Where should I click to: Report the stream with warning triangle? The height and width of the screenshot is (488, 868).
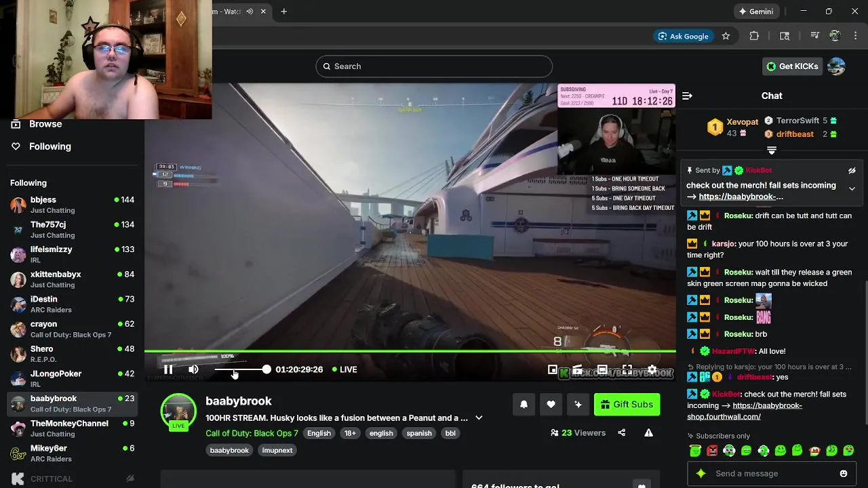[648, 432]
